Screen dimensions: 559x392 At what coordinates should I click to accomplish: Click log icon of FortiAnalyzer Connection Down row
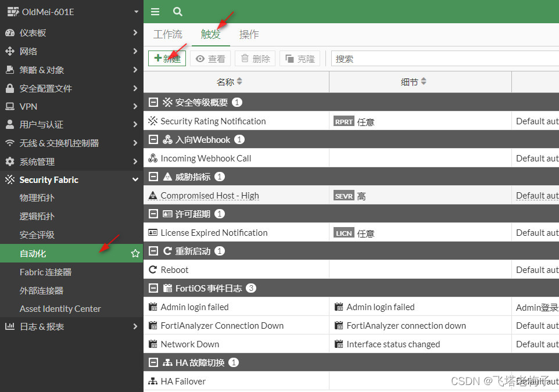(153, 325)
